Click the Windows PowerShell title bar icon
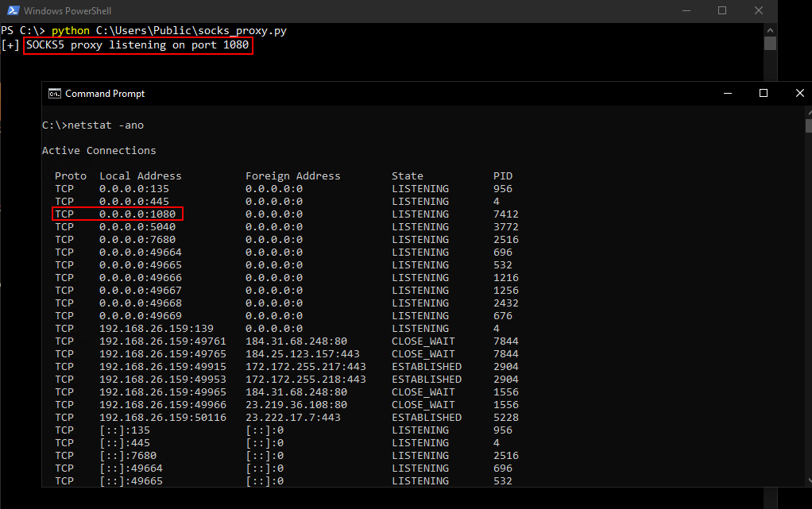The image size is (812, 509). click(x=14, y=10)
